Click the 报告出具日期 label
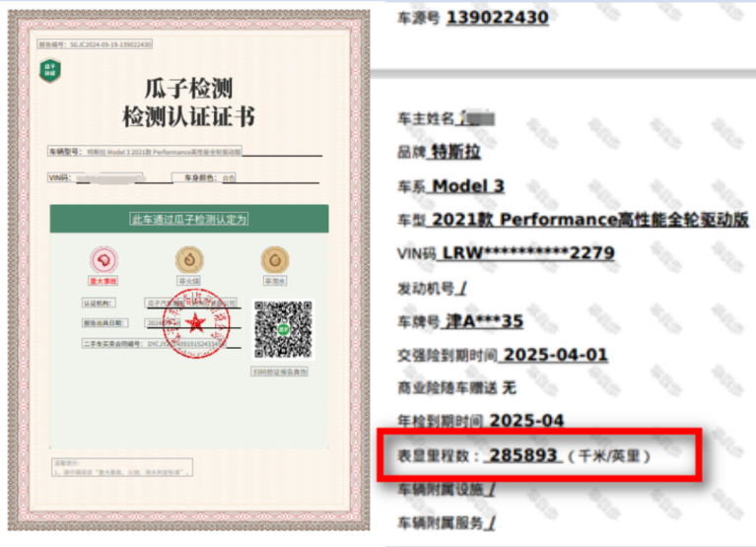Screen dimensions: 756x547 point(104,323)
